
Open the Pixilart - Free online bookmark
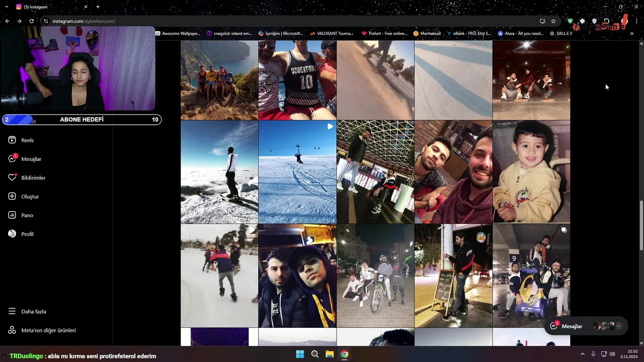pos(384,34)
